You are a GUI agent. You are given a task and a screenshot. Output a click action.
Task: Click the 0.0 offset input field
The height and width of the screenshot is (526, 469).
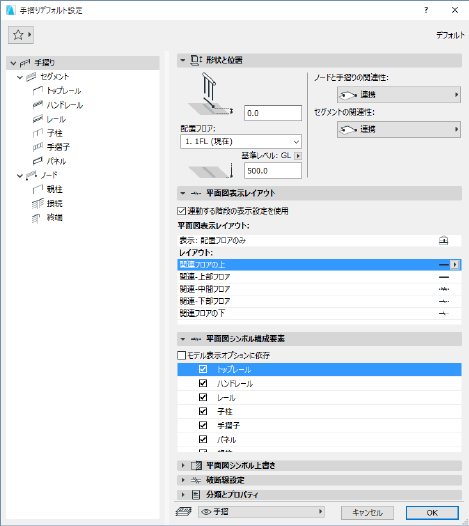pyautogui.click(x=273, y=113)
